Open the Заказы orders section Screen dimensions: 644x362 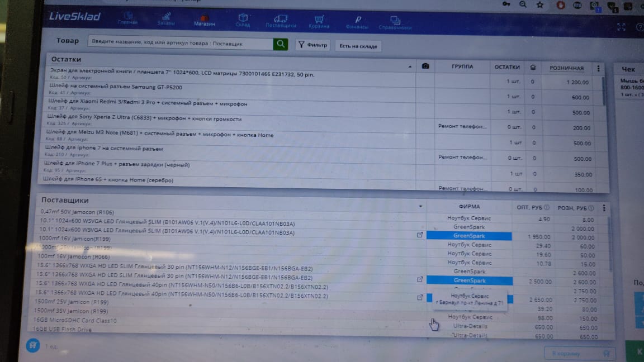pyautogui.click(x=166, y=19)
